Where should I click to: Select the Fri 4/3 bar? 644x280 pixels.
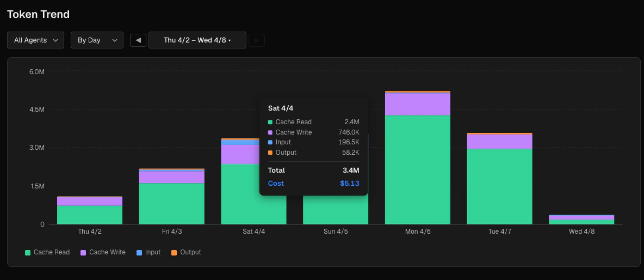coord(172,196)
